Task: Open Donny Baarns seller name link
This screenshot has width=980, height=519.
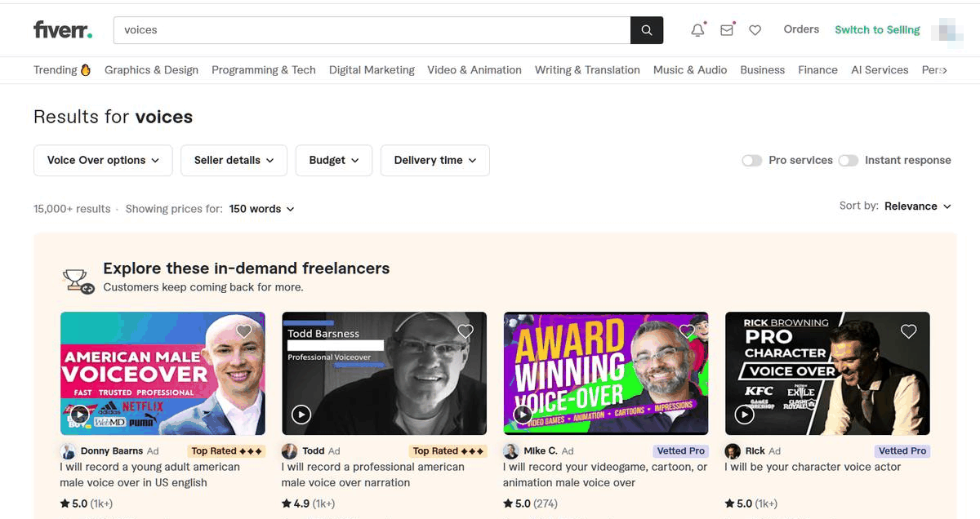Action: 112,451
